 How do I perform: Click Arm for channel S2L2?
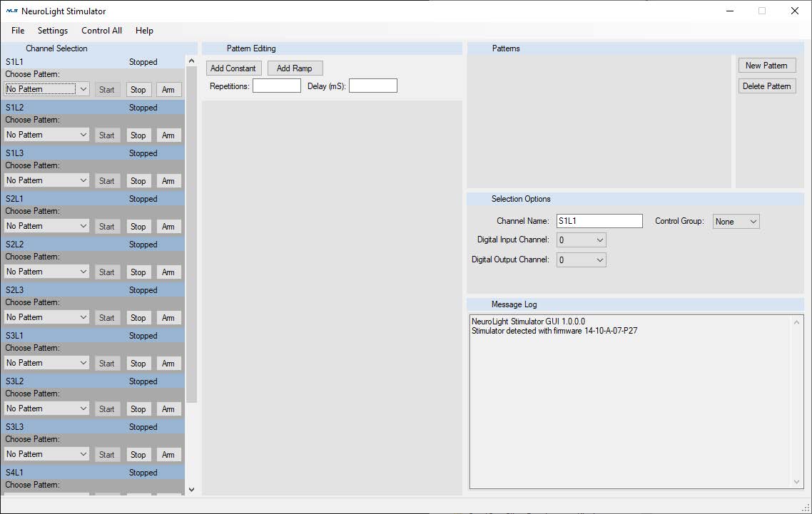(168, 272)
